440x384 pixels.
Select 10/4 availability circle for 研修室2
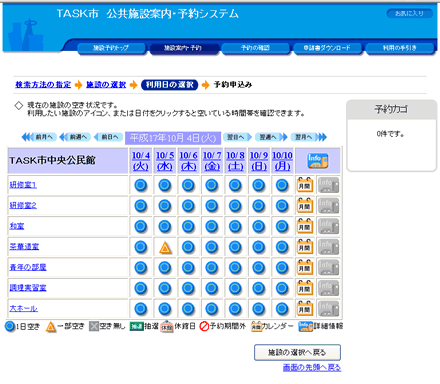click(141, 206)
